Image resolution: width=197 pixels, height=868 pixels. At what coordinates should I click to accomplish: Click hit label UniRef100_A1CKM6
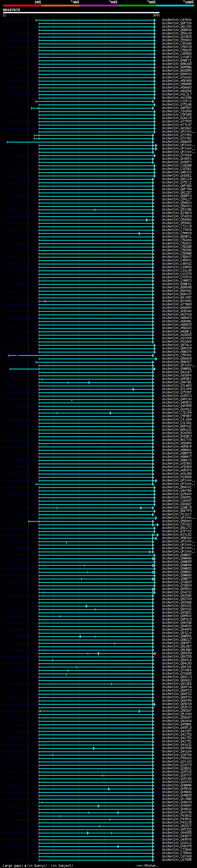pyautogui.click(x=176, y=98)
